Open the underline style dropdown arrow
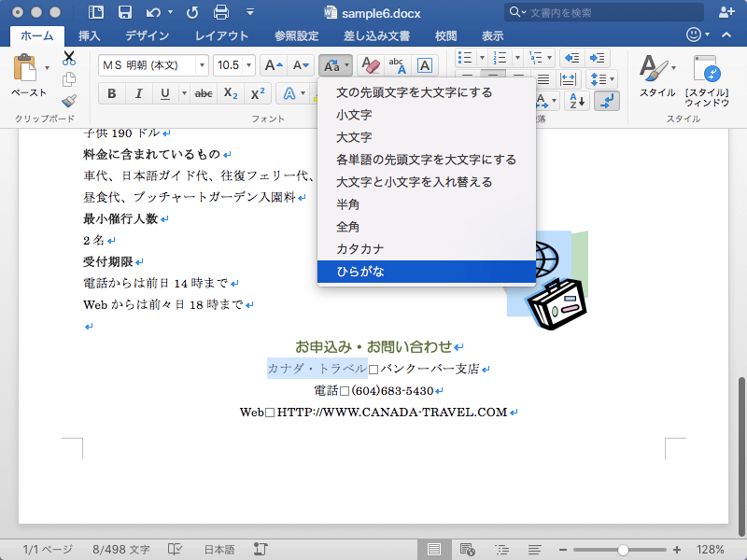 point(184,93)
